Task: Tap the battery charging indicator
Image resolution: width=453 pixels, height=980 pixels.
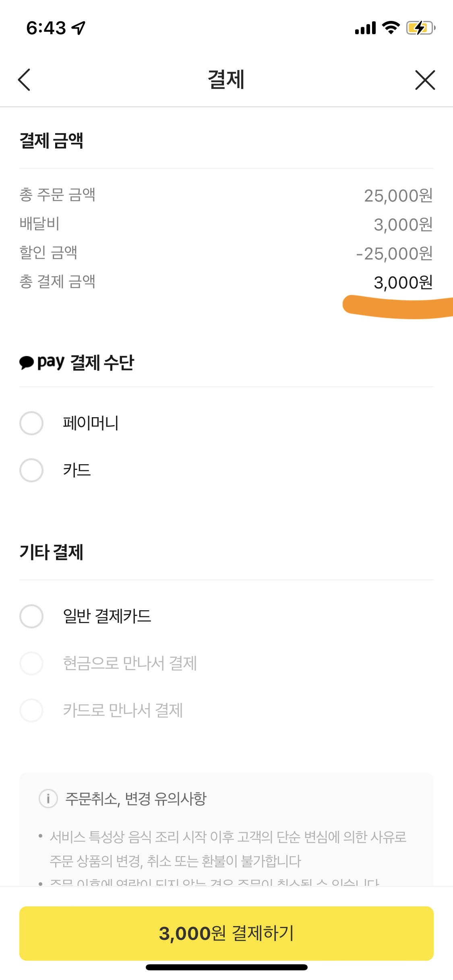Action: point(421,28)
